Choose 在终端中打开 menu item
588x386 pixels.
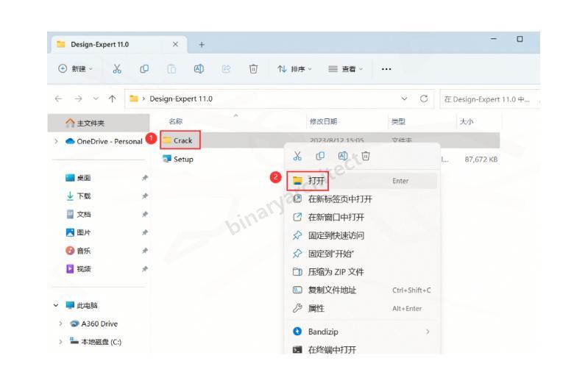[362, 349]
